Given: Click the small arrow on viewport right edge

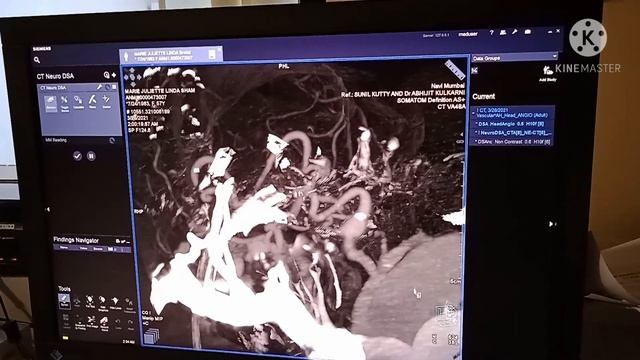Looking at the screenshot, I should tap(461, 133).
